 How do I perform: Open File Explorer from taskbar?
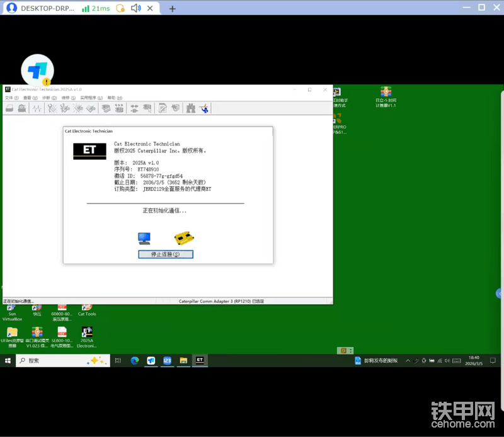[x=183, y=361]
